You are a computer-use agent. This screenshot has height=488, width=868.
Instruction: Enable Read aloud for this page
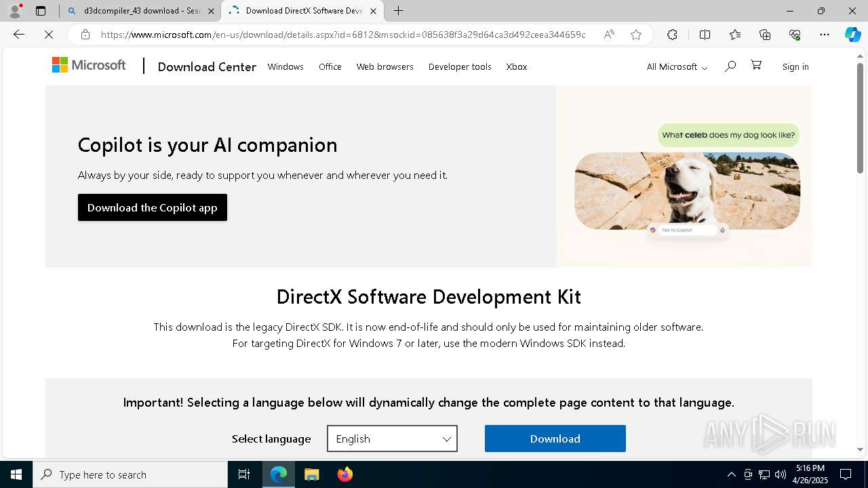[x=609, y=35]
